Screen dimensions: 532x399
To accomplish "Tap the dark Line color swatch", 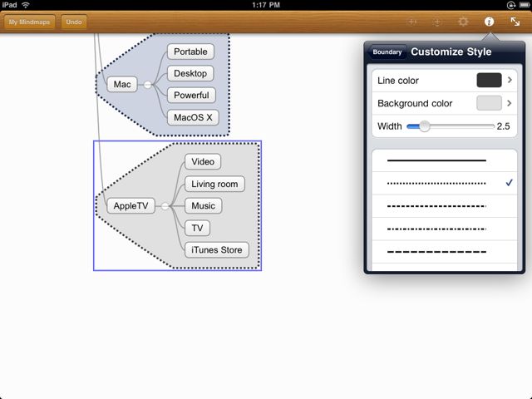I will tap(489, 80).
